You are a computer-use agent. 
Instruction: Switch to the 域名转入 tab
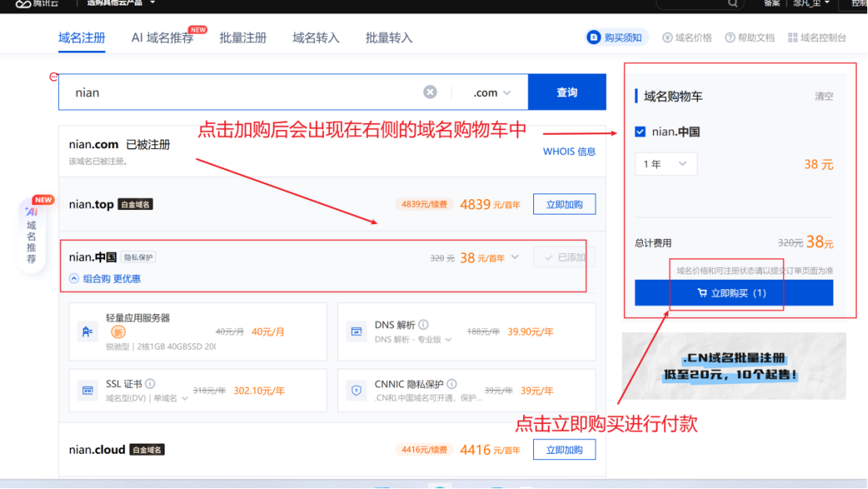pos(315,38)
